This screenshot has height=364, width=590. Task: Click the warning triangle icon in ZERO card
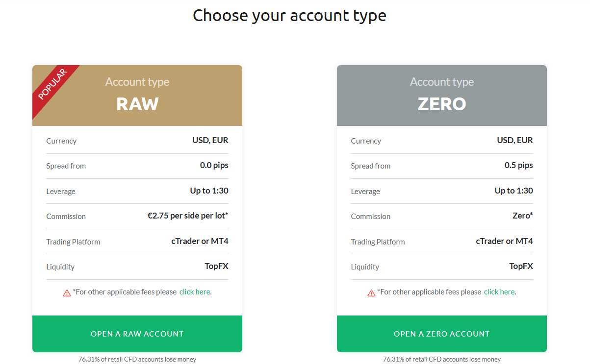(371, 292)
